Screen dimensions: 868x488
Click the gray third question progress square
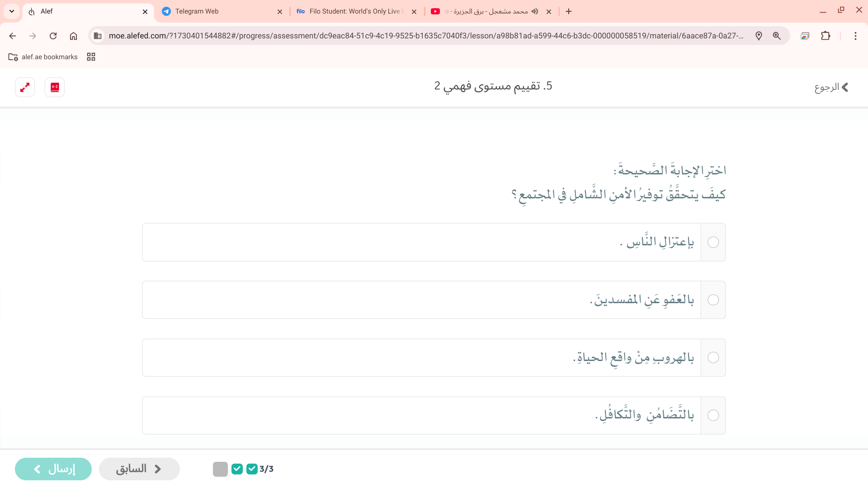pos(220,469)
